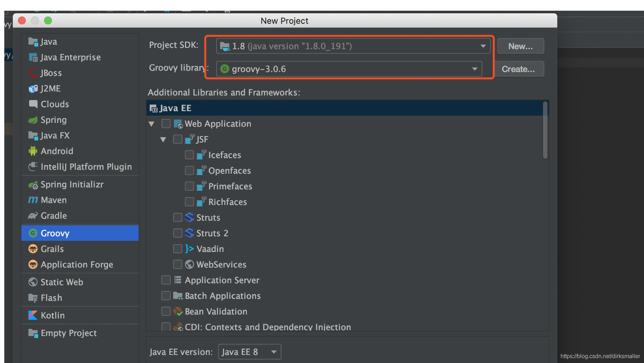Tick the Icefaces checkbox
The width and height of the screenshot is (644, 363).
tap(189, 155)
